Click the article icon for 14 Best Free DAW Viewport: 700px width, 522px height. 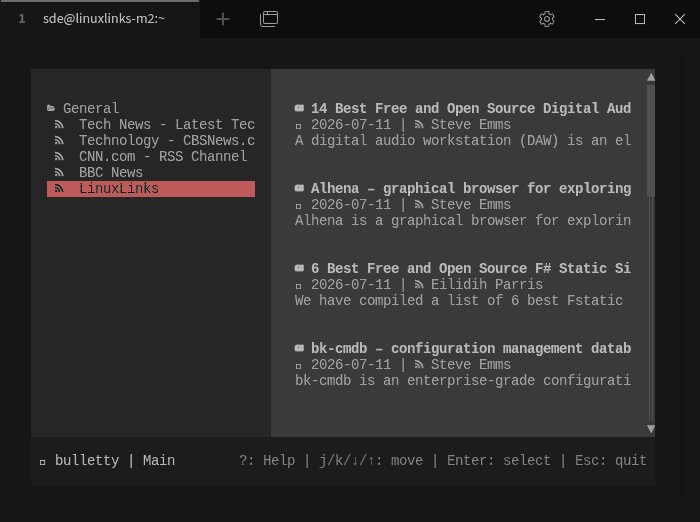click(299, 108)
